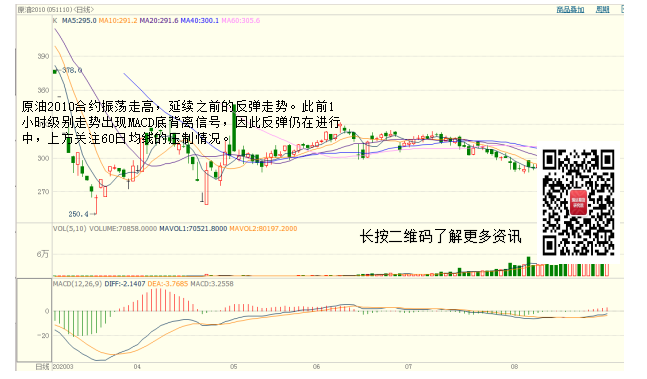Click the QR code image
647x379 pixels.
579,202
